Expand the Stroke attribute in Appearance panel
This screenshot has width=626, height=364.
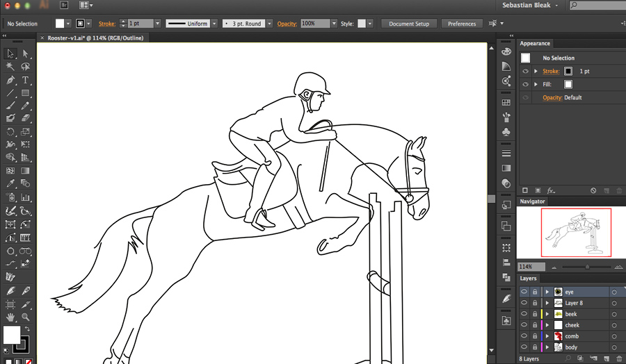click(536, 72)
